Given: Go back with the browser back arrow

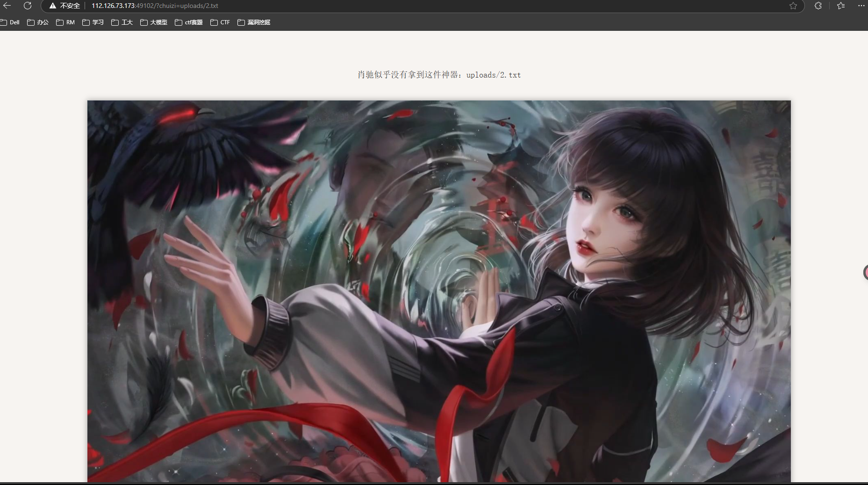Looking at the screenshot, I should (7, 6).
